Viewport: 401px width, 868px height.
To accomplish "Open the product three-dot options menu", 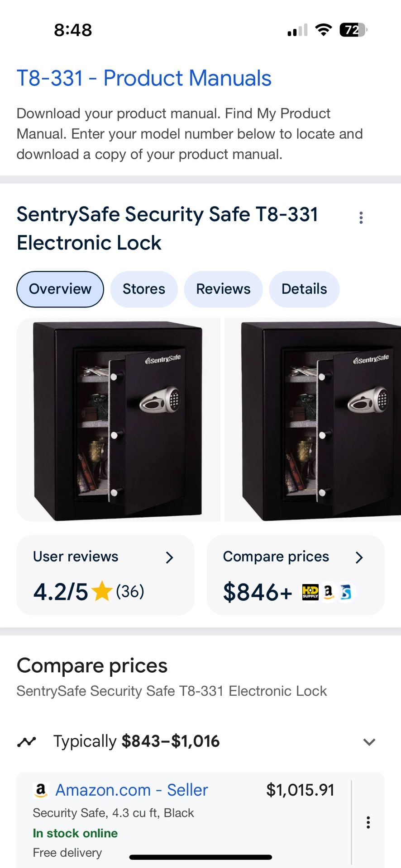I will coord(361,217).
